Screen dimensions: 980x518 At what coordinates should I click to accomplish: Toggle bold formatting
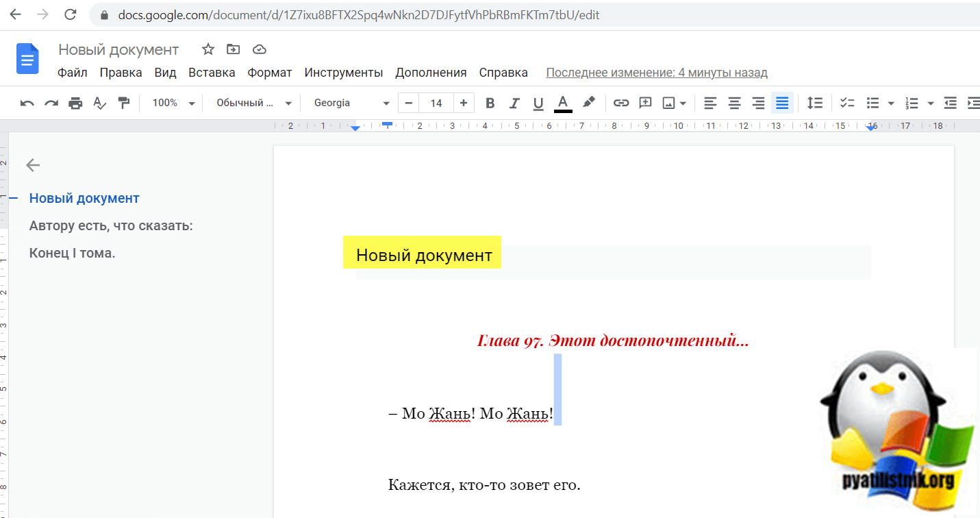(490, 103)
